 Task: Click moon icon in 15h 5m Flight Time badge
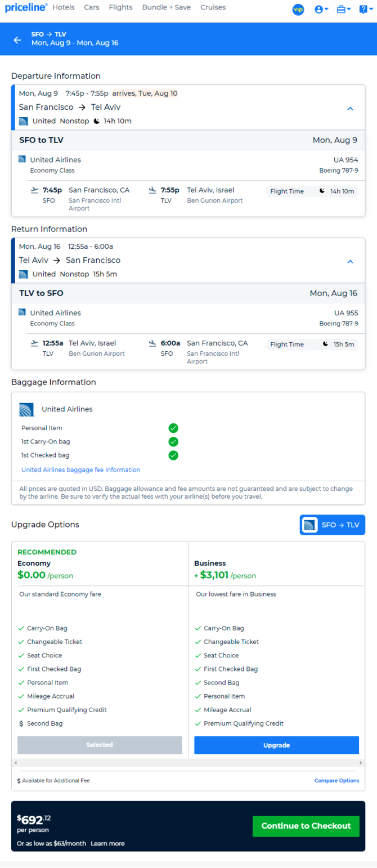[325, 344]
